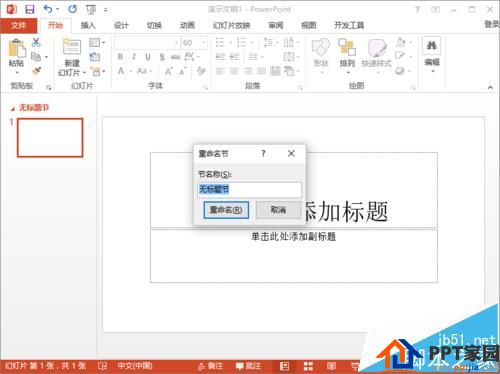Toggle Align Right paragraph
500x374 pixels.
(248, 71)
